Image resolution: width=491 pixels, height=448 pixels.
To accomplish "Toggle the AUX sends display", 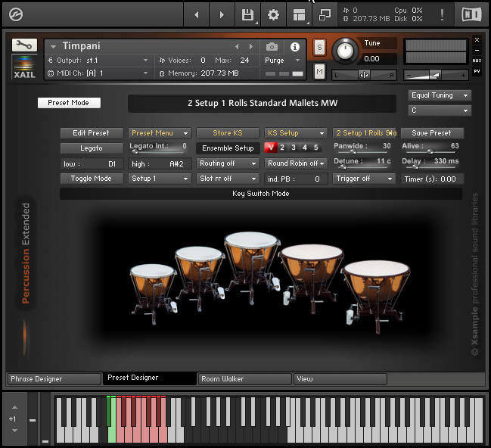I will (x=477, y=61).
